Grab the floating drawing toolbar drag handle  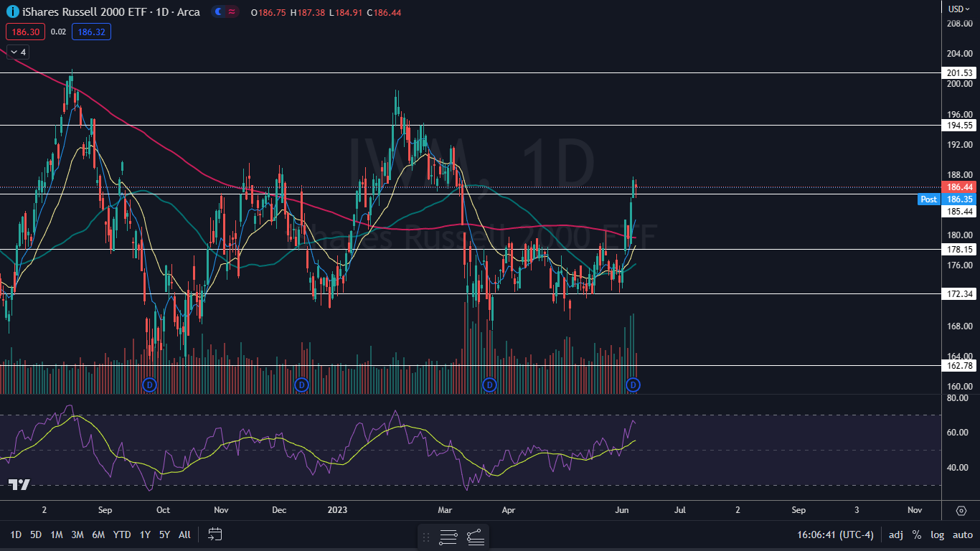coord(426,537)
